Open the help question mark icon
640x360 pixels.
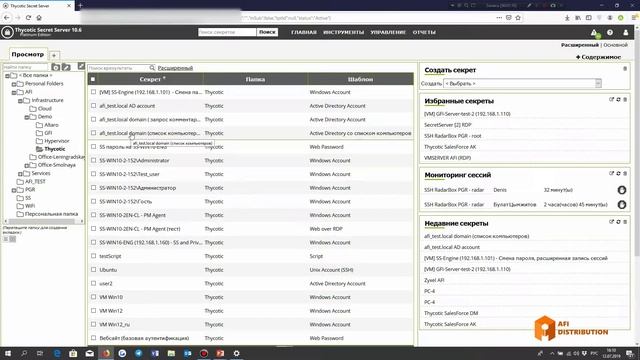610,32
